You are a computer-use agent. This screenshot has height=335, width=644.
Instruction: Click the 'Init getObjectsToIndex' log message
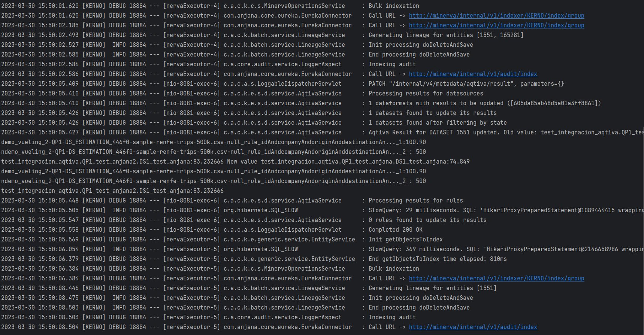pos(405,240)
